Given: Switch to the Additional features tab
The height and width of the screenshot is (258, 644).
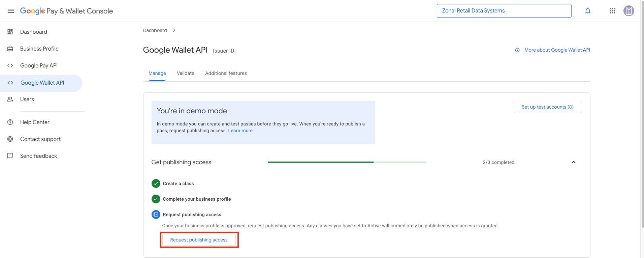Looking at the screenshot, I should point(226,73).
